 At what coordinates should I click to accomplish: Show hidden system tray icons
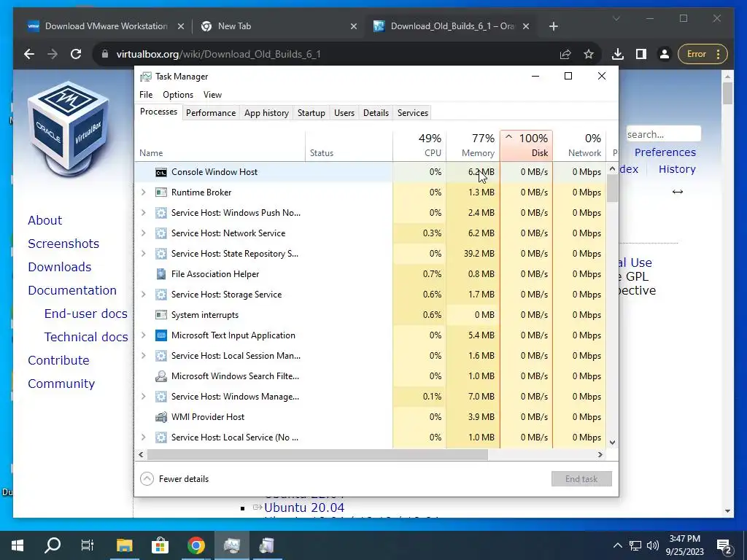(617, 545)
